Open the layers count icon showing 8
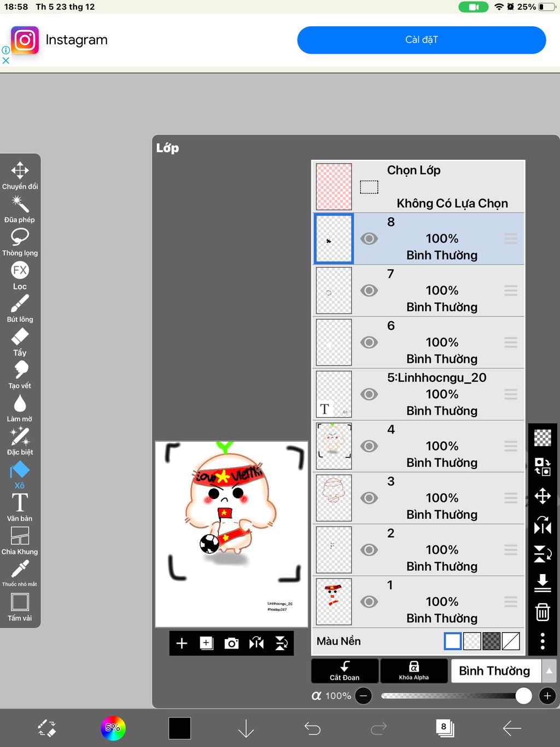 pyautogui.click(x=445, y=728)
